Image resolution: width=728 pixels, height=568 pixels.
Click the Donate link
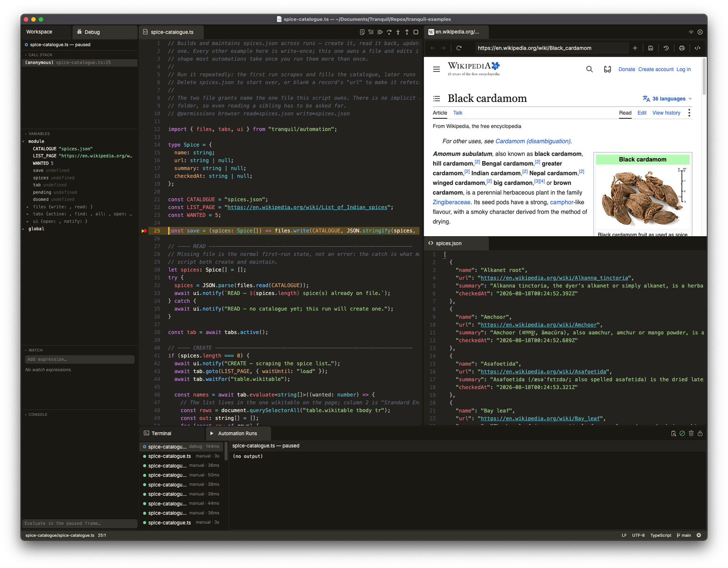click(627, 69)
